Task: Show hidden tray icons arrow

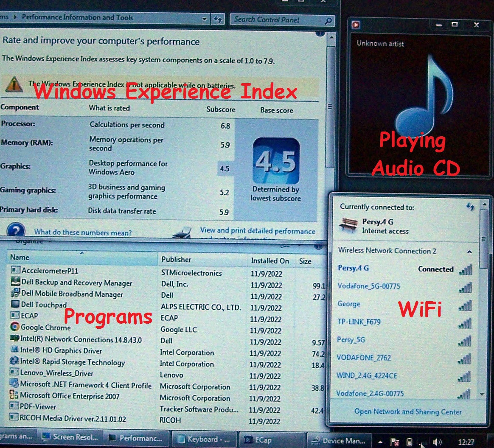Action: click(x=381, y=442)
